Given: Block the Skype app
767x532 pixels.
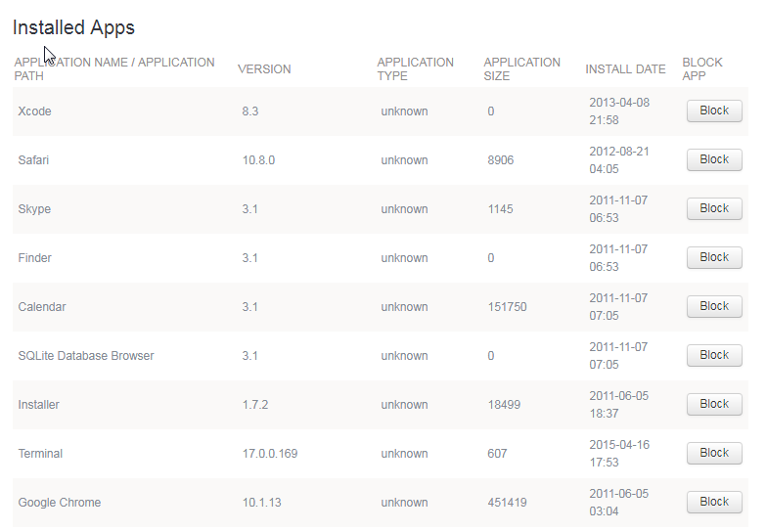Looking at the screenshot, I should click(714, 209).
